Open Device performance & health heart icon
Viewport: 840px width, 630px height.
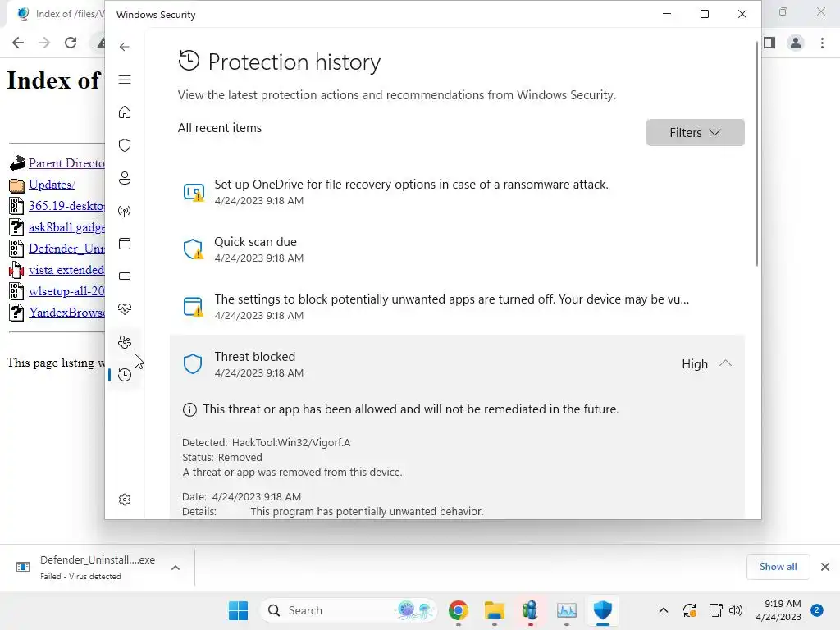pos(125,309)
